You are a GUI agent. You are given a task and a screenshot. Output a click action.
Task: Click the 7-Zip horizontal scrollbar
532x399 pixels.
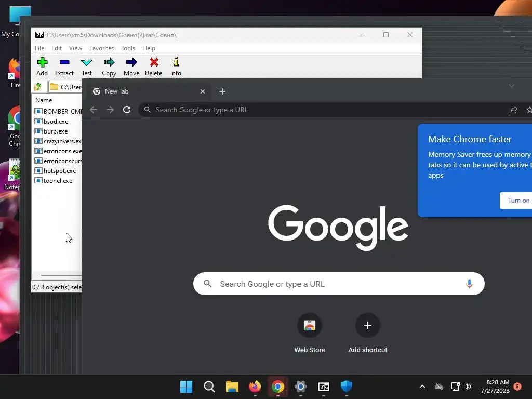point(61,275)
